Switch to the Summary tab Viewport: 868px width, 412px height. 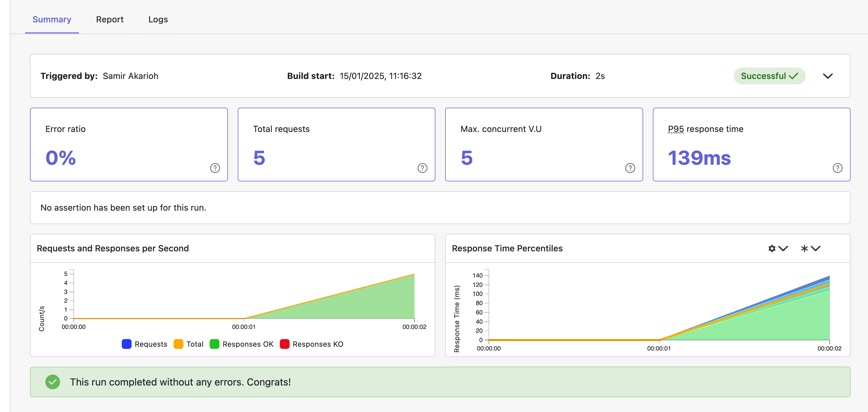[52, 20]
